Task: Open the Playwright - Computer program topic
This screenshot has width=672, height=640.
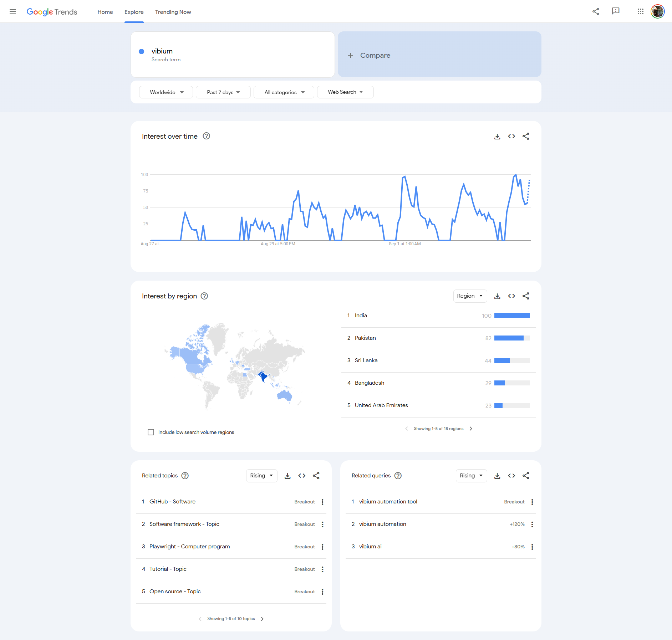Action: tap(189, 547)
